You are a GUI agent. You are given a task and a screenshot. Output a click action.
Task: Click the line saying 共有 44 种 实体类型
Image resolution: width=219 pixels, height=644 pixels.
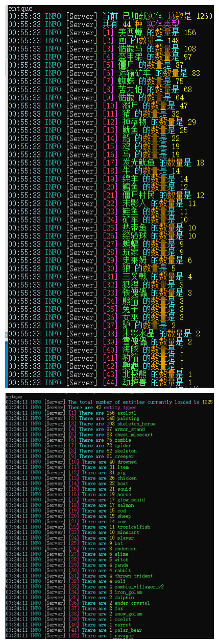[94, 24]
